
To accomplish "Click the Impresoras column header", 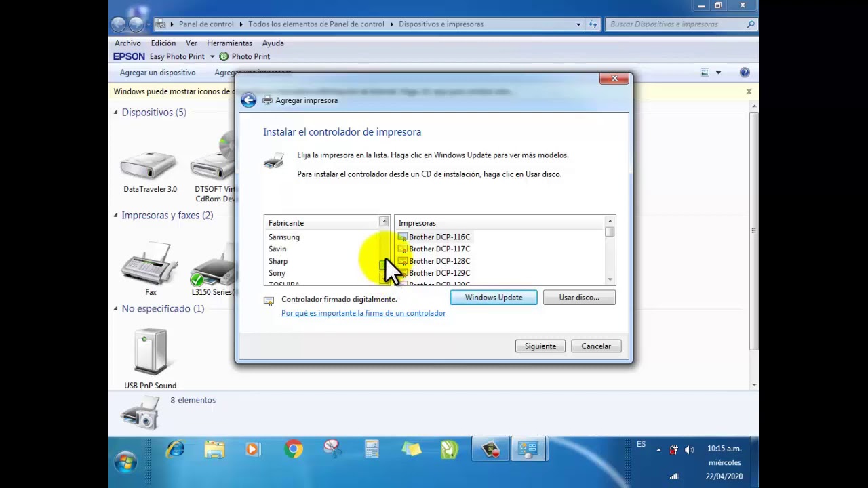I will click(x=500, y=223).
